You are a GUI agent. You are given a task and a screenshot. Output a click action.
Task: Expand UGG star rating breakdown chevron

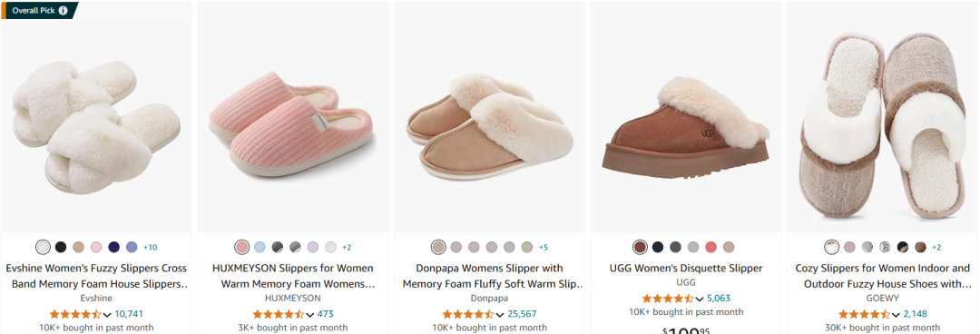pos(700,299)
